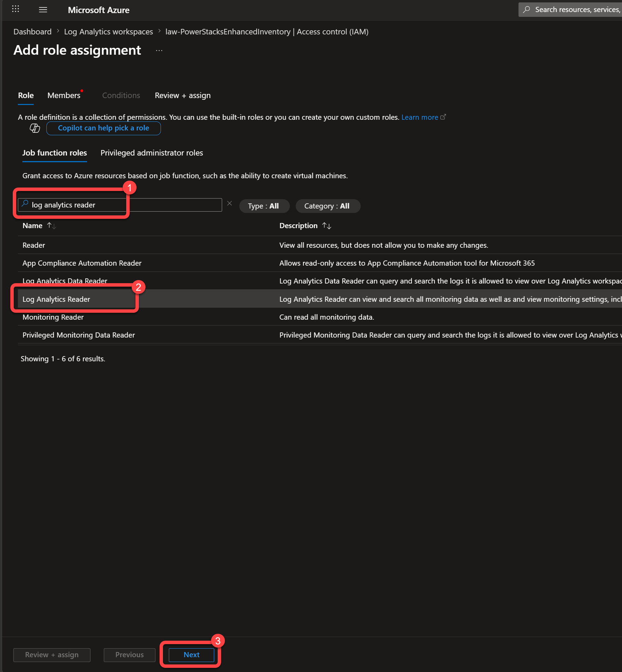This screenshot has height=672, width=622.
Task: Click the Name column header
Action: [32, 226]
